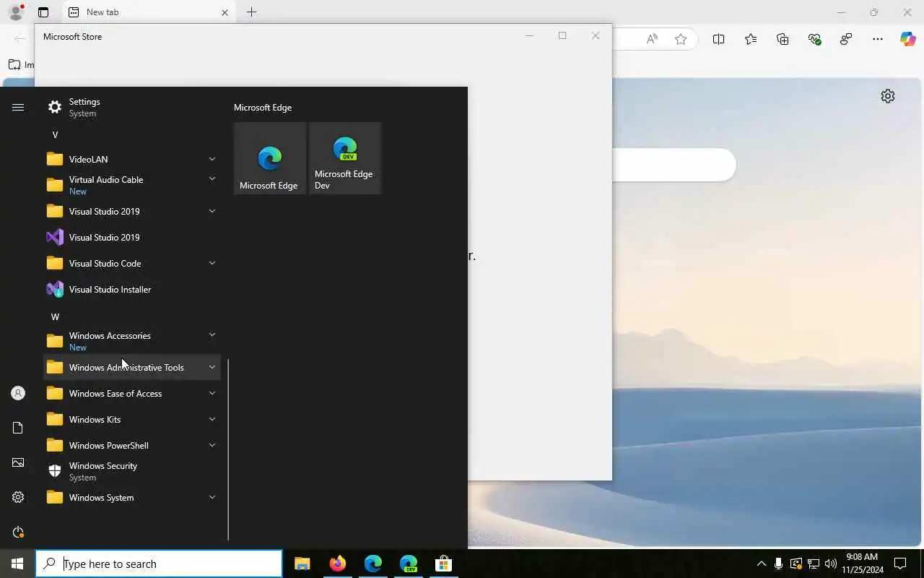Expand the VideoLAN folder chevron
The height and width of the screenshot is (578, 924).
coord(212,159)
